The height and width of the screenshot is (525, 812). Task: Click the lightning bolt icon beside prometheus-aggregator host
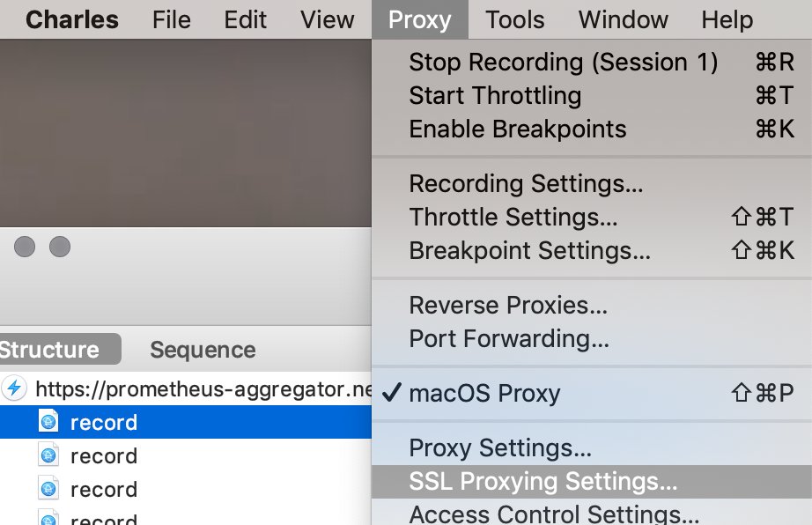coord(14,388)
